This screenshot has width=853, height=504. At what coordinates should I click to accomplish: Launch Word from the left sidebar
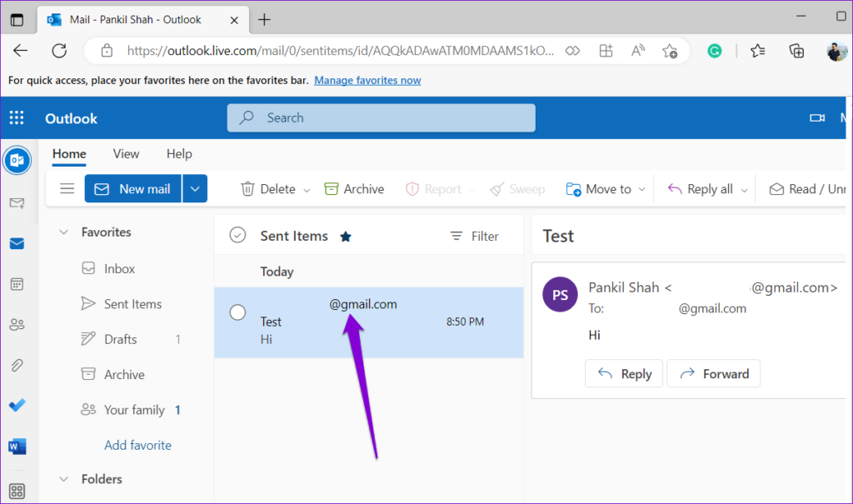(x=17, y=446)
